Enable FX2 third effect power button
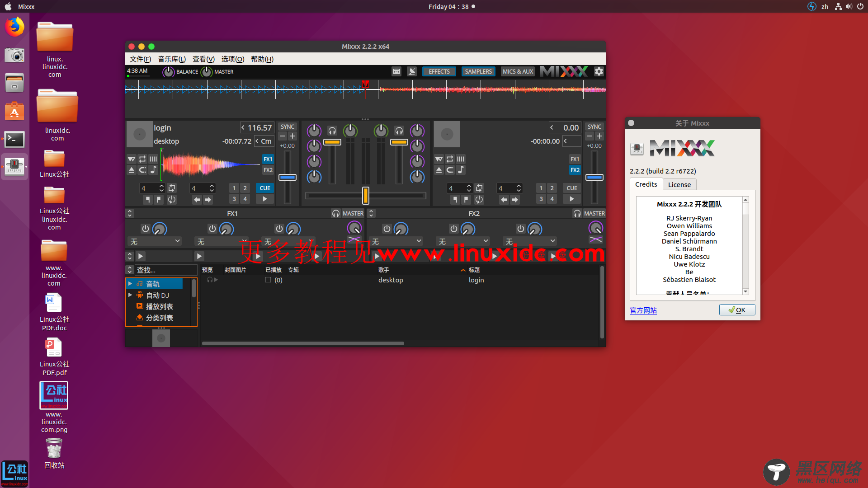Image resolution: width=868 pixels, height=488 pixels. (521, 229)
